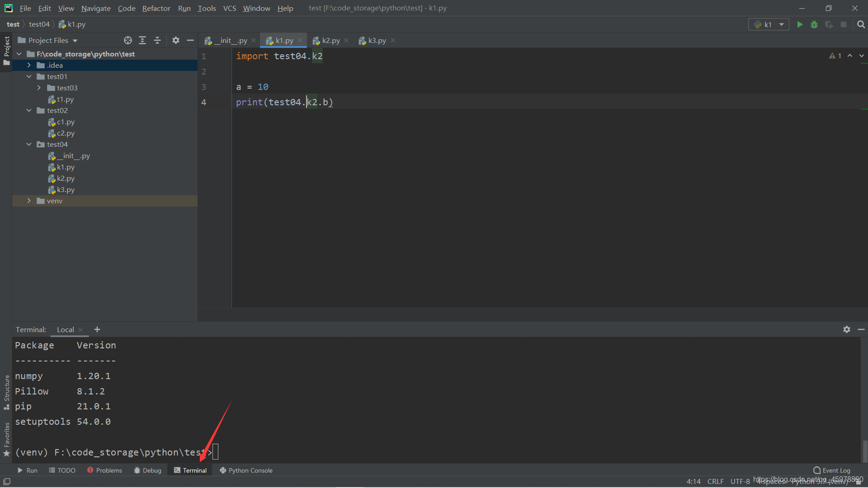Screen dimensions: 868x488
Task: Open the Refactor menu
Action: 156,8
